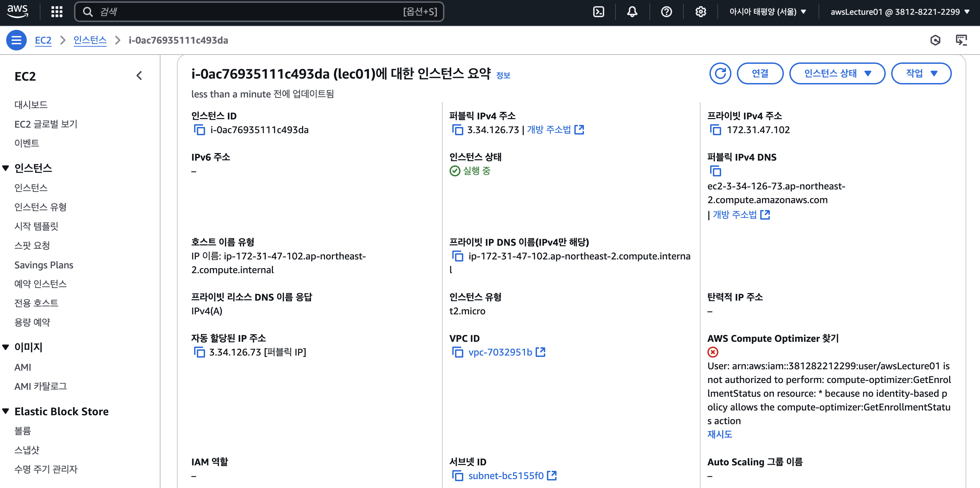Open the AWS CloudShell icon
The image size is (980, 488).
coord(598,12)
